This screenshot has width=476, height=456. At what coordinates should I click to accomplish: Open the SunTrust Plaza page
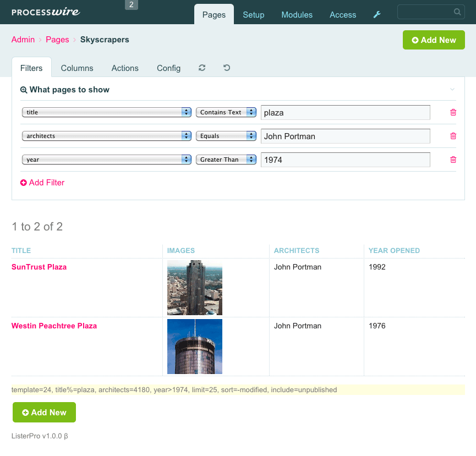39,267
